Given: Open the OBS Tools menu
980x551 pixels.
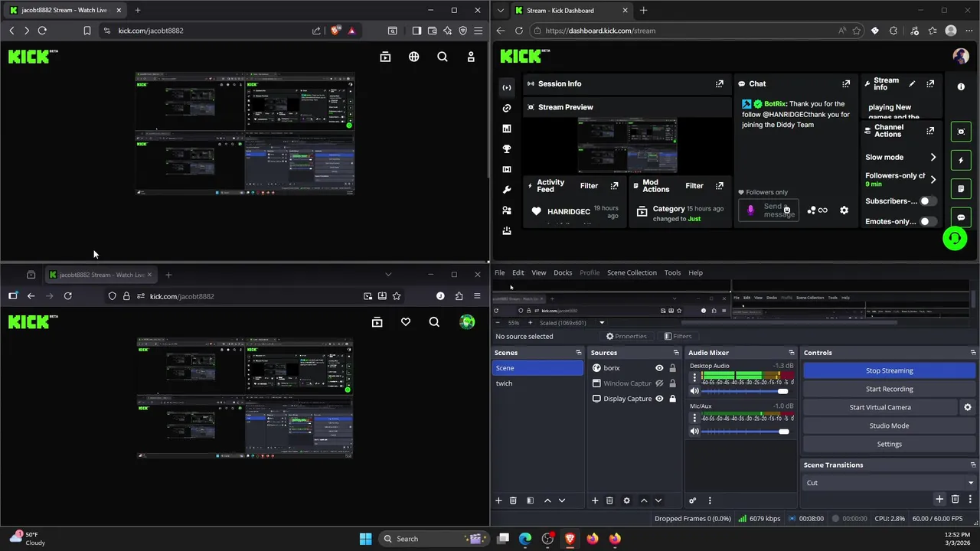Looking at the screenshot, I should tap(672, 272).
